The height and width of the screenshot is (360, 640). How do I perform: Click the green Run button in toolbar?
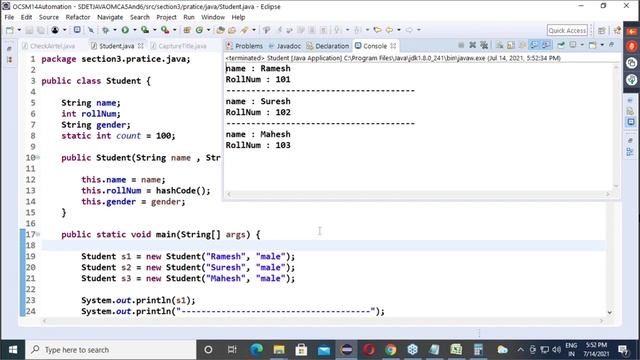[125, 30]
